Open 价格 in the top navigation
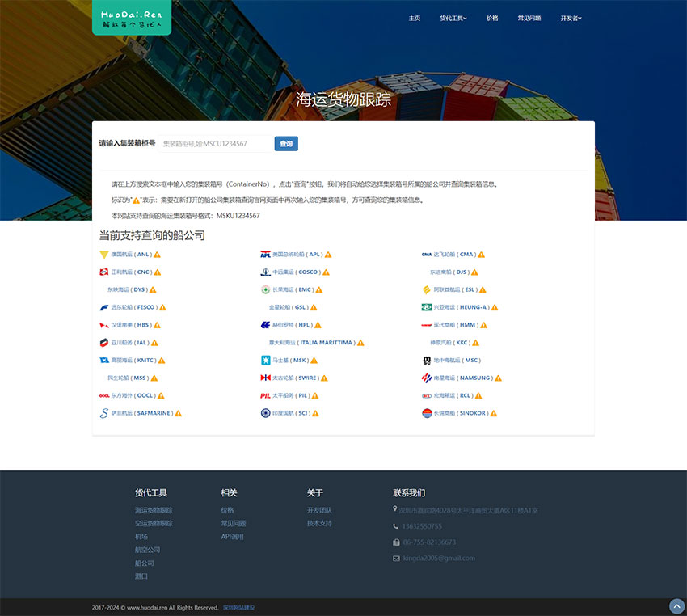 click(x=492, y=19)
